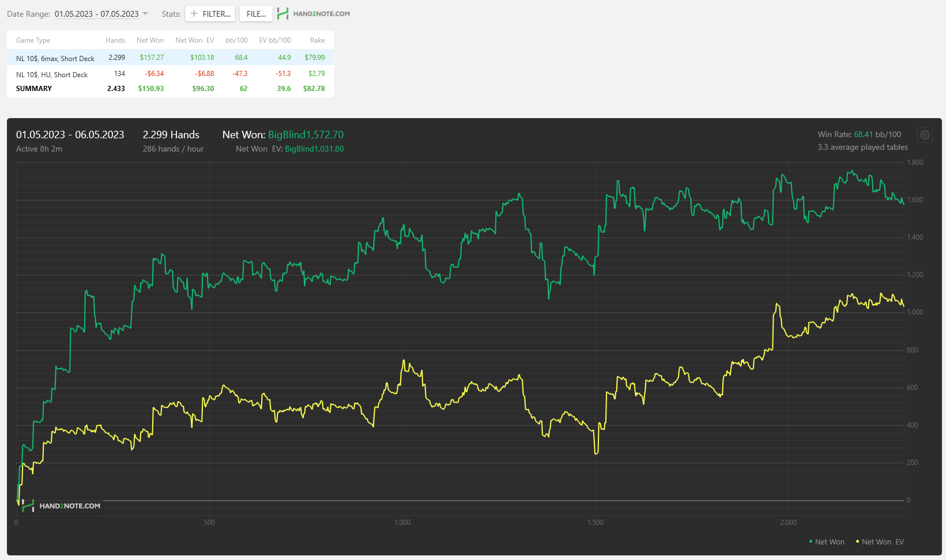This screenshot has width=946, height=560.
Task: Click the 2.299 hands cell
Action: [117, 58]
